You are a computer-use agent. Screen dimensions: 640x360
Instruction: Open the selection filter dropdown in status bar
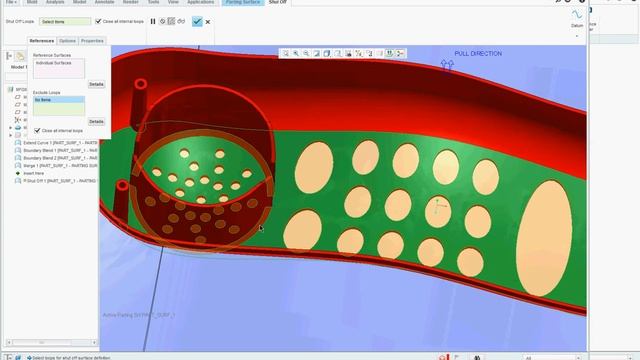[x=552, y=358]
